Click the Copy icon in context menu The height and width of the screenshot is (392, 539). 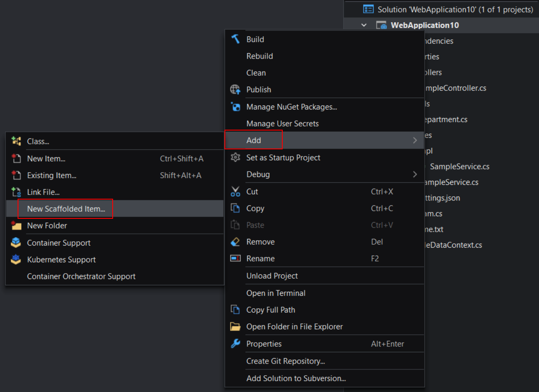tap(235, 208)
